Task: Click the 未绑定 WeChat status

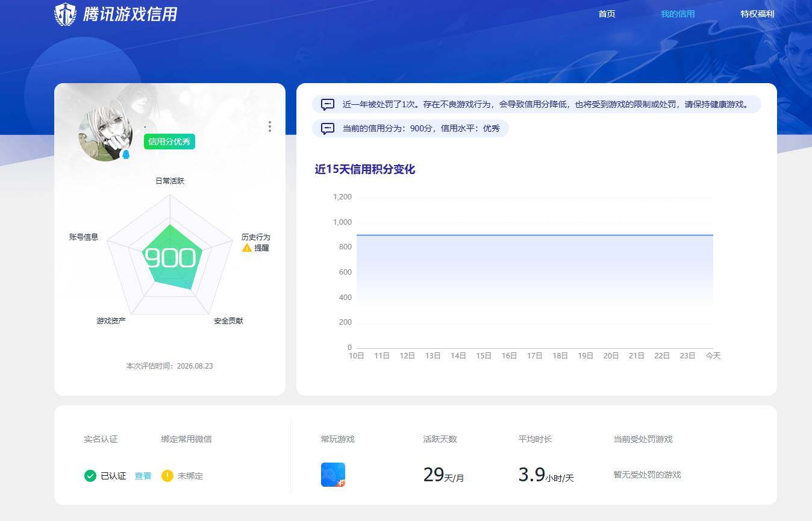Action: (x=190, y=476)
